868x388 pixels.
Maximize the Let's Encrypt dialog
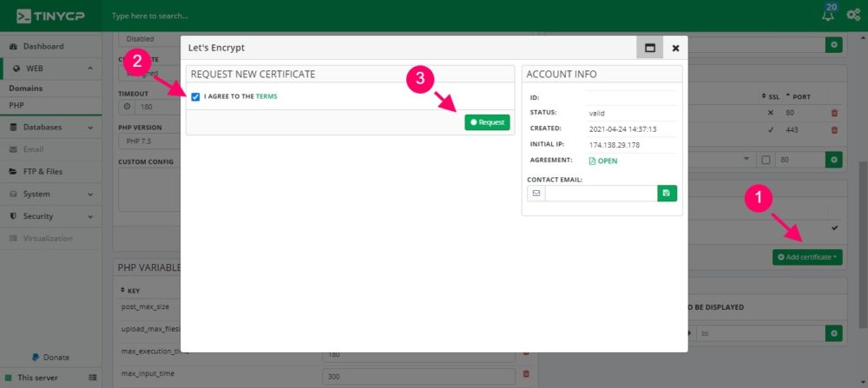point(650,48)
